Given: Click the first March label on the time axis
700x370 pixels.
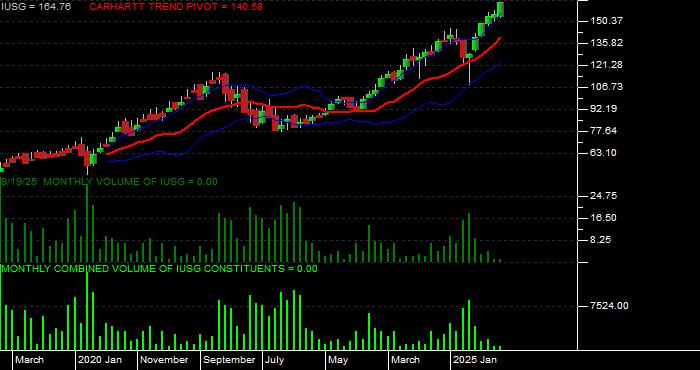Looking at the screenshot, I should pyautogui.click(x=30, y=360).
